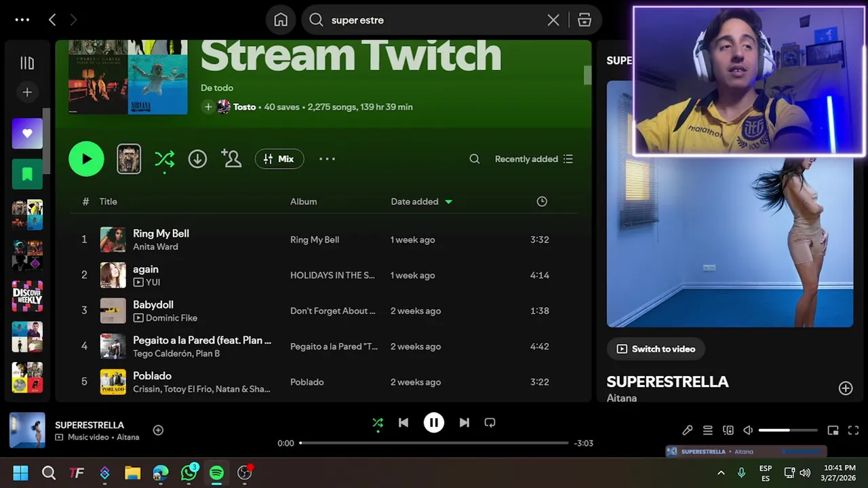Open Don't Forget About... album link
This screenshot has width=868, height=488.
click(x=332, y=310)
